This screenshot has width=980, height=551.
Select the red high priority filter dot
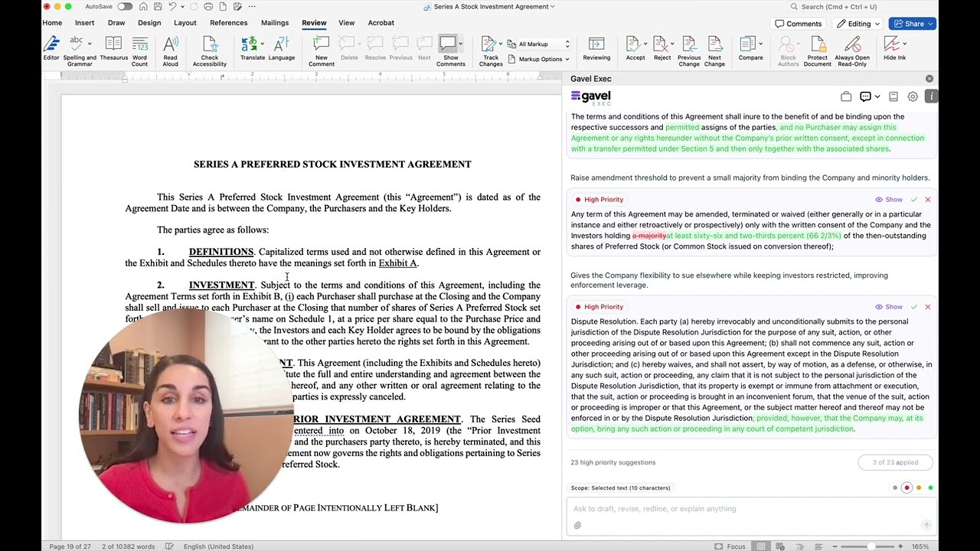point(906,487)
